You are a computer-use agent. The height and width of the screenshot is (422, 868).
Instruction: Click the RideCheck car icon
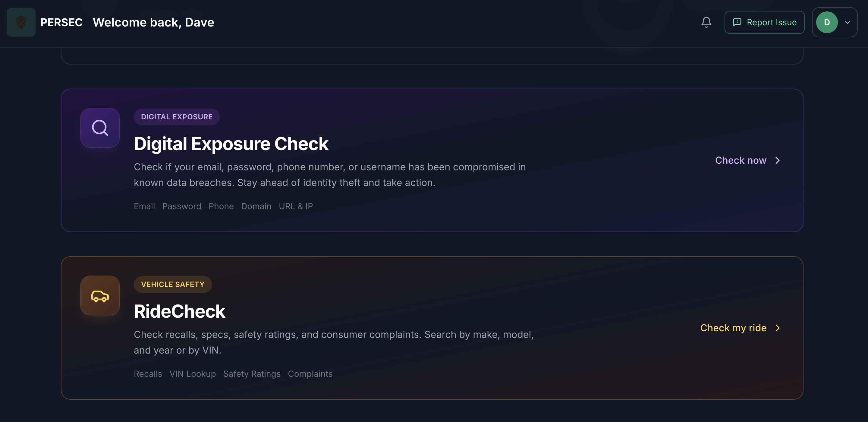tap(100, 296)
